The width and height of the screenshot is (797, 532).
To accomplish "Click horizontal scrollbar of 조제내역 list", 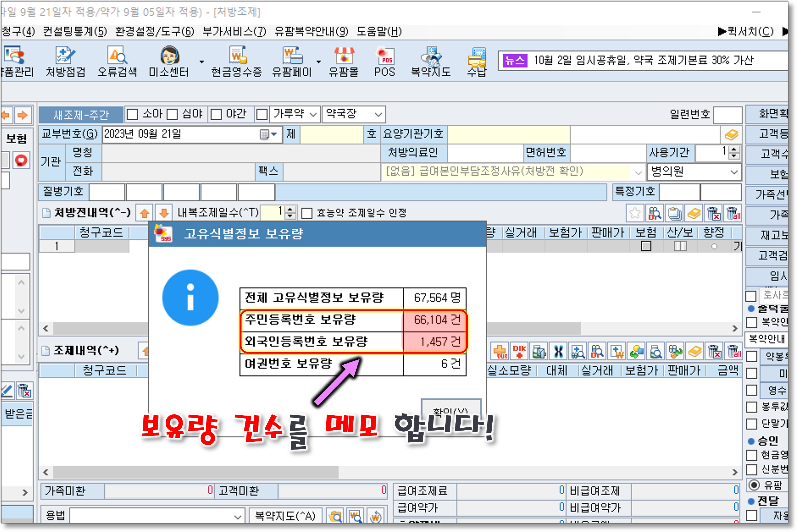I will click(x=195, y=472).
